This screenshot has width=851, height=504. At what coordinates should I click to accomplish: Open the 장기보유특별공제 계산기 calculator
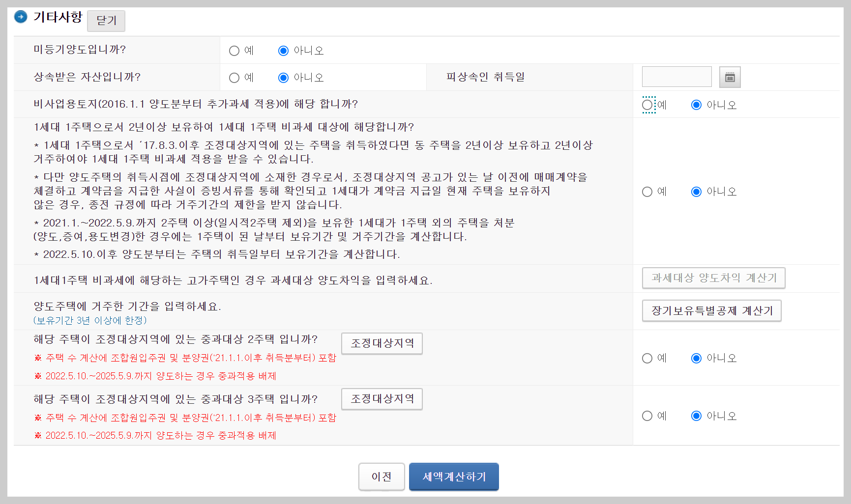pyautogui.click(x=711, y=310)
